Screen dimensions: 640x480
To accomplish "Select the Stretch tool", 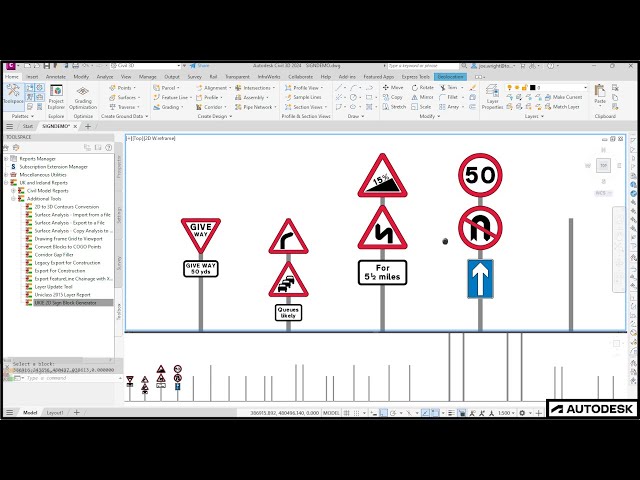I will [x=394, y=107].
